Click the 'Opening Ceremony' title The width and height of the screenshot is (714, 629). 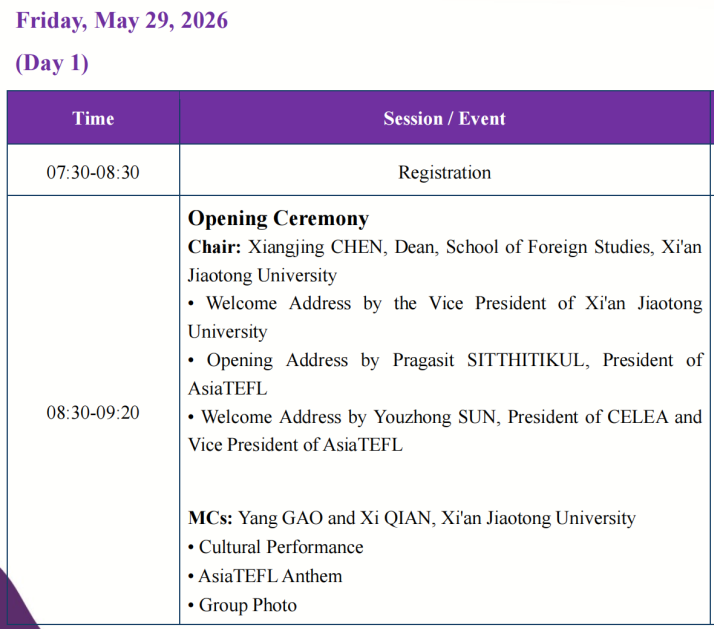pos(278,219)
